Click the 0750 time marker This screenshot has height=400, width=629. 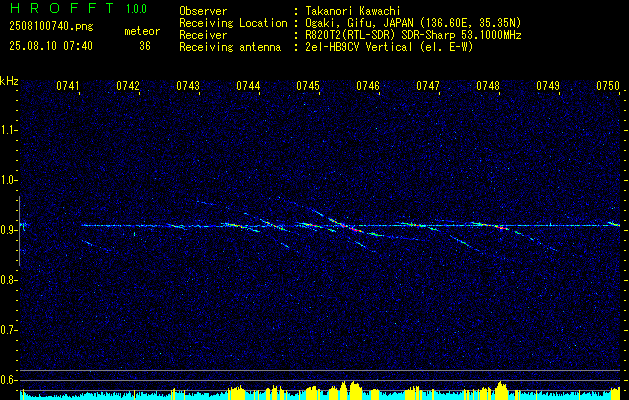(608, 85)
